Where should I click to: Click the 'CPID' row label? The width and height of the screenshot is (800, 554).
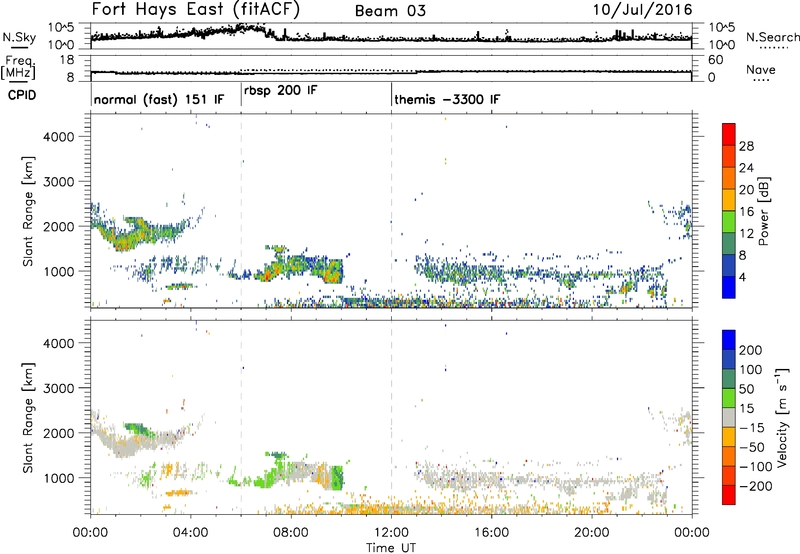(21, 95)
